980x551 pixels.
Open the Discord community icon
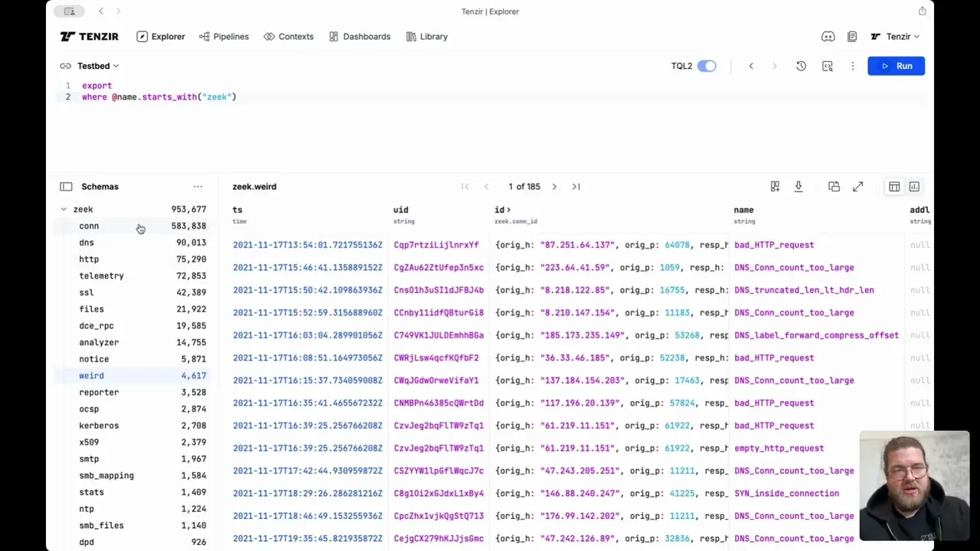[x=828, y=36]
